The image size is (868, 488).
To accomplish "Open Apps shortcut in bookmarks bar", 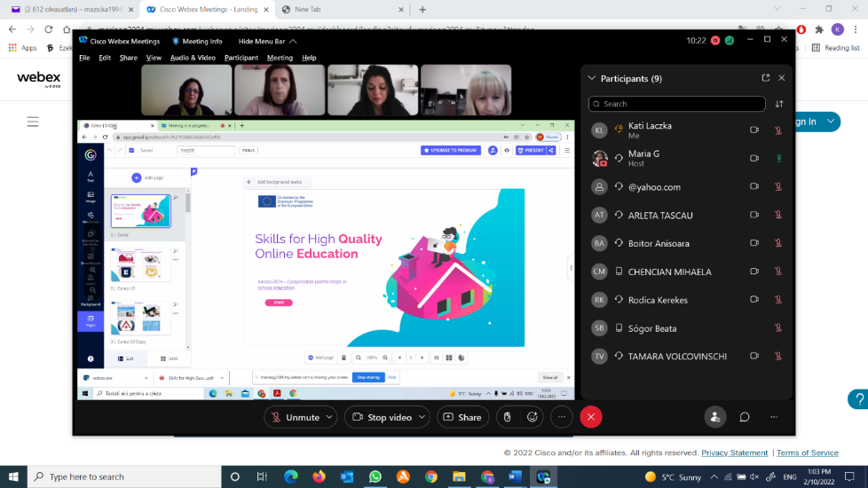I will 23,48.
